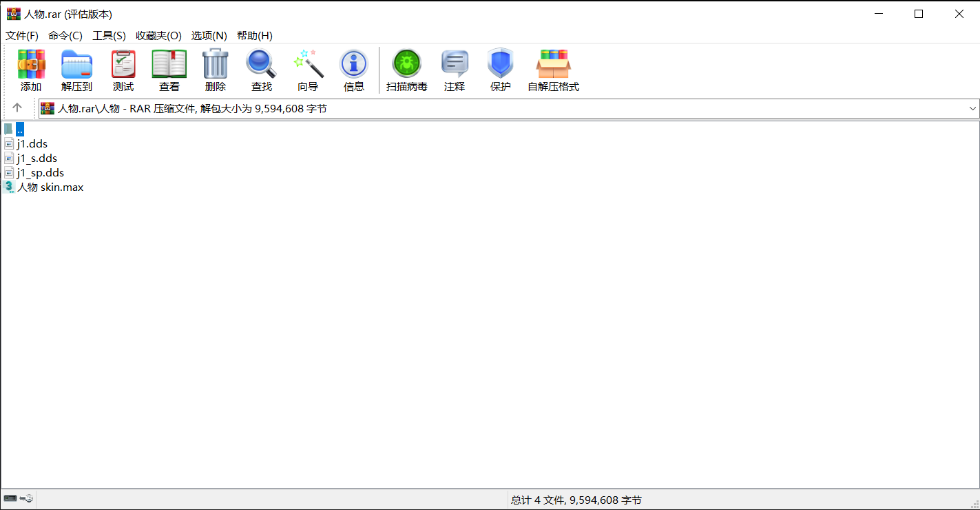The width and height of the screenshot is (980, 510).
Task: Open the 选项(N) menu
Action: point(209,36)
